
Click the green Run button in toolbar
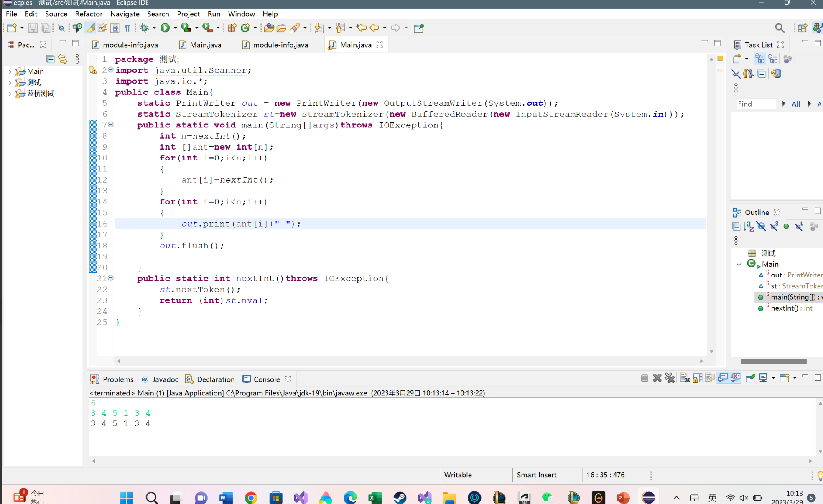pyautogui.click(x=165, y=28)
